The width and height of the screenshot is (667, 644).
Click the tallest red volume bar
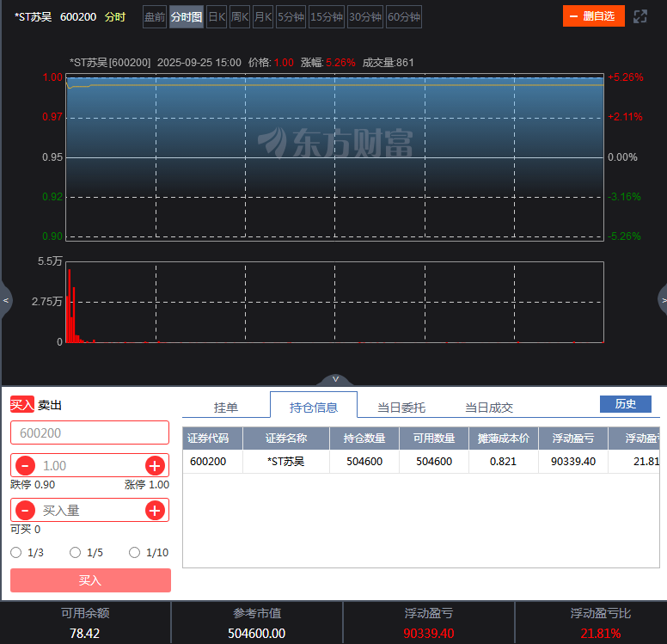[70, 305]
